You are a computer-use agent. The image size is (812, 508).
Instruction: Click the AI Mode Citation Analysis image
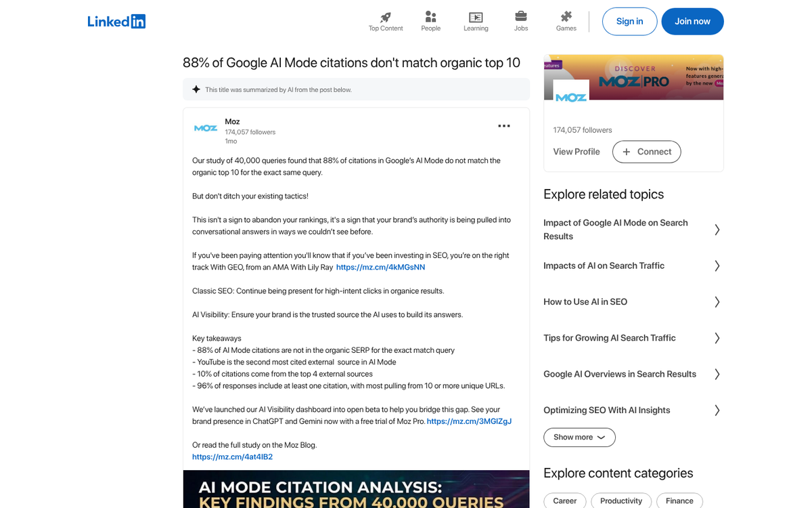(357, 489)
